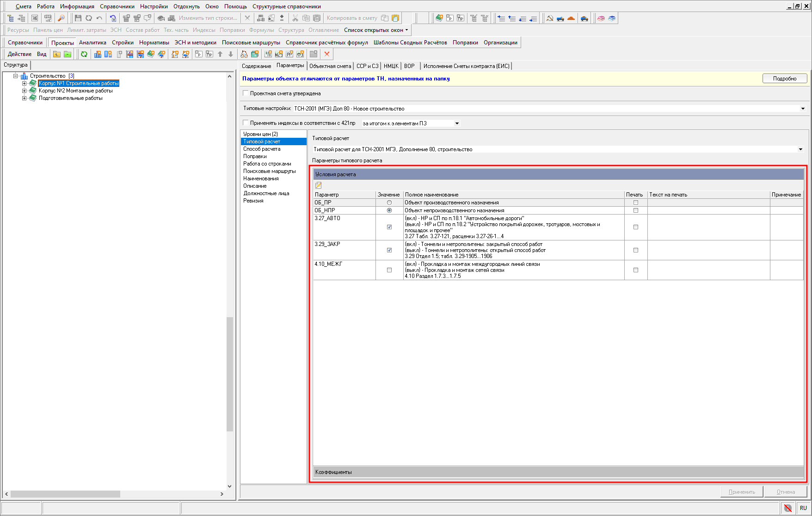The width and height of the screenshot is (812, 516).
Task: Select Способ расчета in parameter list
Action: tap(262, 149)
